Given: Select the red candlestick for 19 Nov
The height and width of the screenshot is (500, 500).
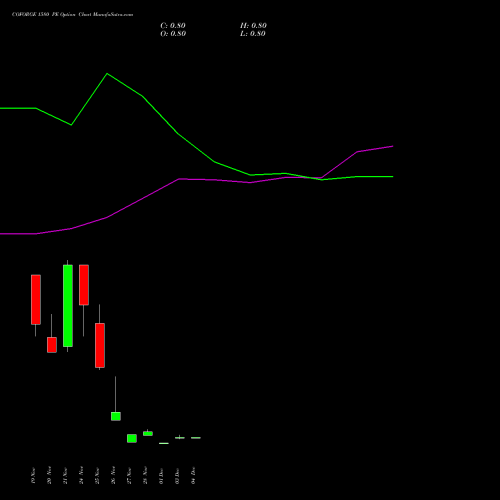Looking at the screenshot, I should click(36, 299).
